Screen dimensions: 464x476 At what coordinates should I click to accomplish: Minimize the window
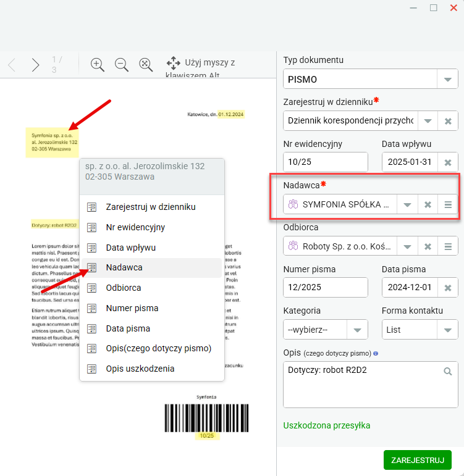point(413,8)
